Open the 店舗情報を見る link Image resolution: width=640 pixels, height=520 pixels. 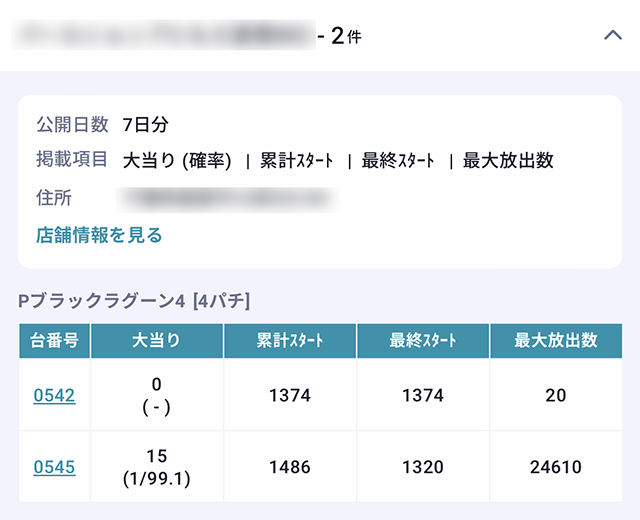pyautogui.click(x=99, y=236)
